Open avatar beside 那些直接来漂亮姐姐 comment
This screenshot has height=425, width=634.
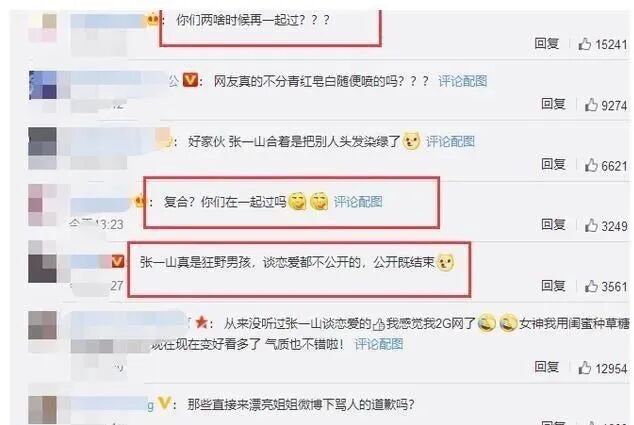tap(42, 410)
